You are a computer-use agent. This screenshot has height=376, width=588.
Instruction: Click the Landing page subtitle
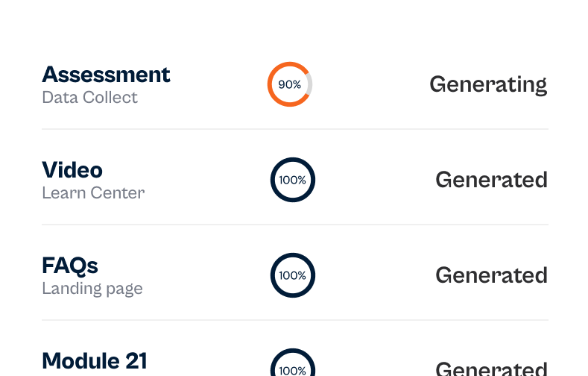92,289
